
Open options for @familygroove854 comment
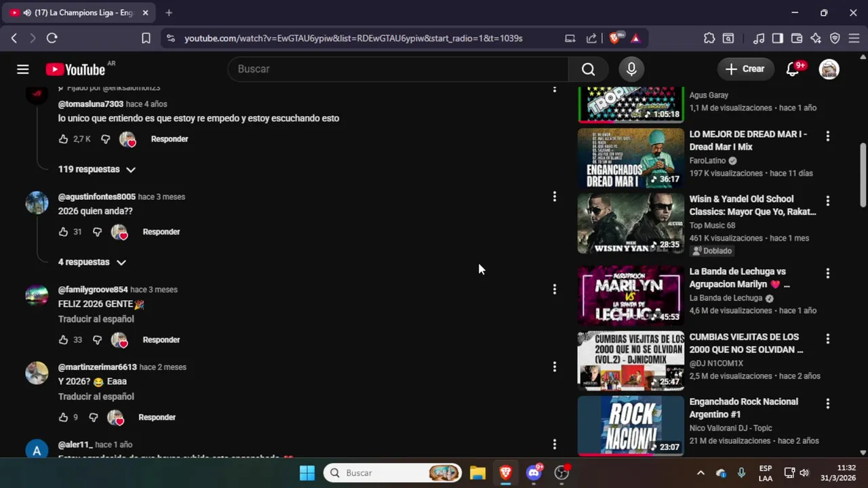554,289
